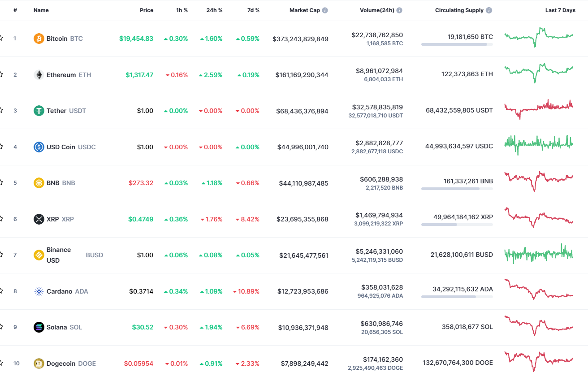588x381 pixels.
Task: Click the Ethereum ETH logo
Action: pyautogui.click(x=39, y=75)
